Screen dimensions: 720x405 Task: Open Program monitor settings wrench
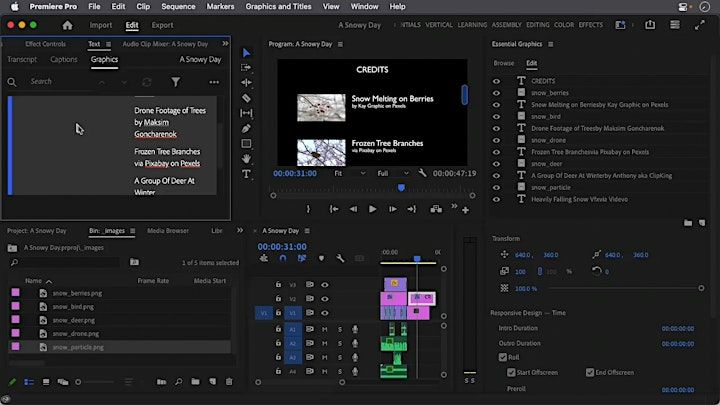423,173
